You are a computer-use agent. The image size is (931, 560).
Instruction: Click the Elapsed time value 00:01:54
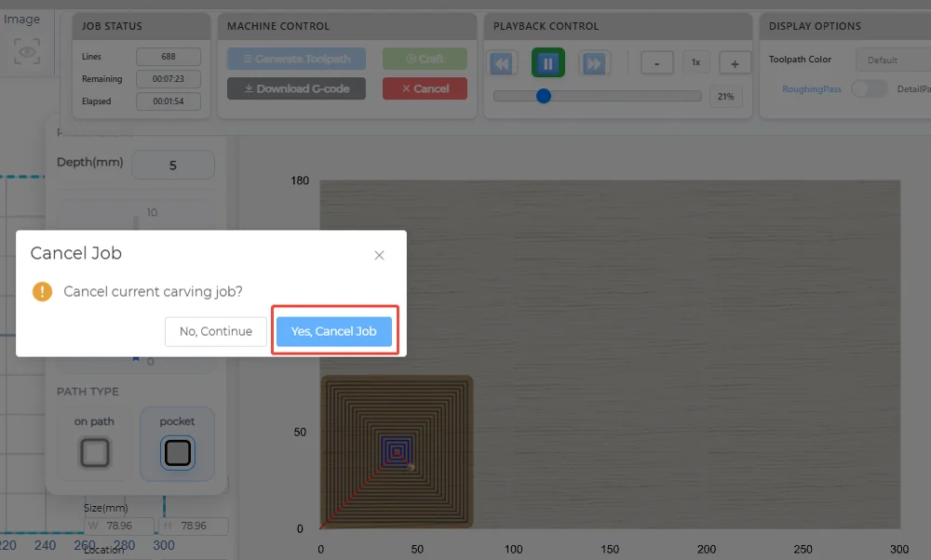(x=168, y=101)
